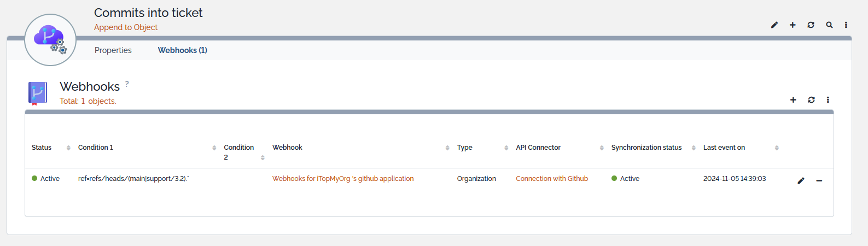The image size is (868, 246).
Task: Refresh the Webhooks list
Action: point(811,100)
